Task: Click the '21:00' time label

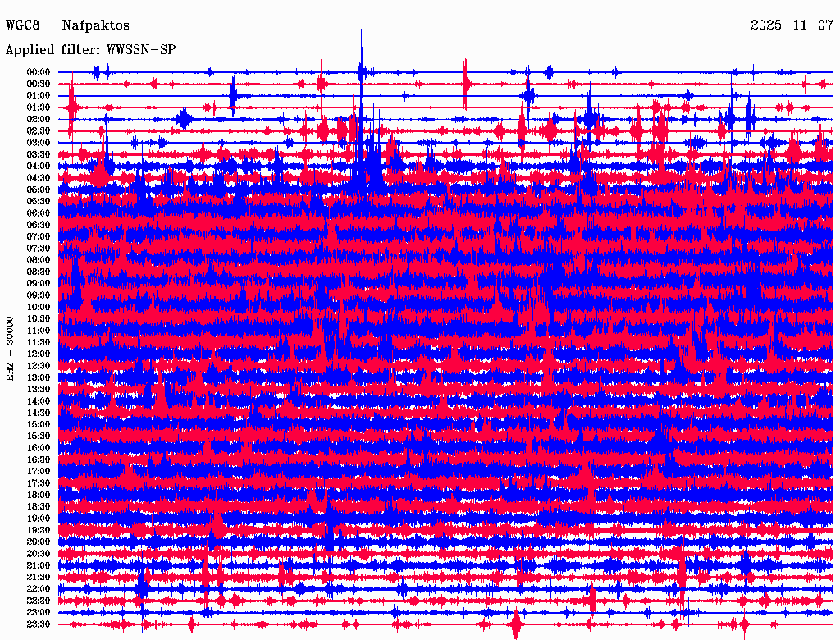Action: point(39,565)
